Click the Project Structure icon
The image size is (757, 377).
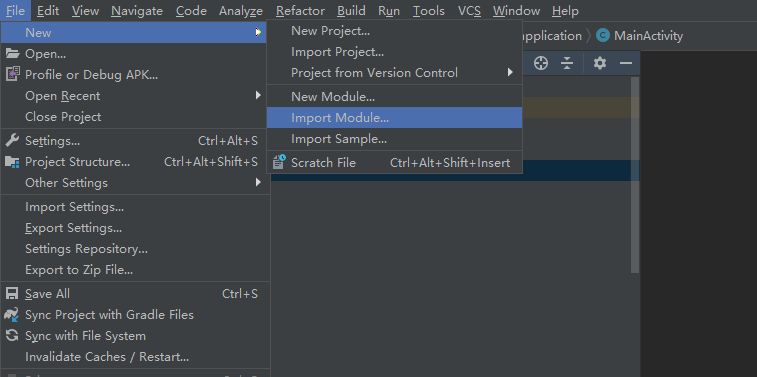[x=12, y=162]
